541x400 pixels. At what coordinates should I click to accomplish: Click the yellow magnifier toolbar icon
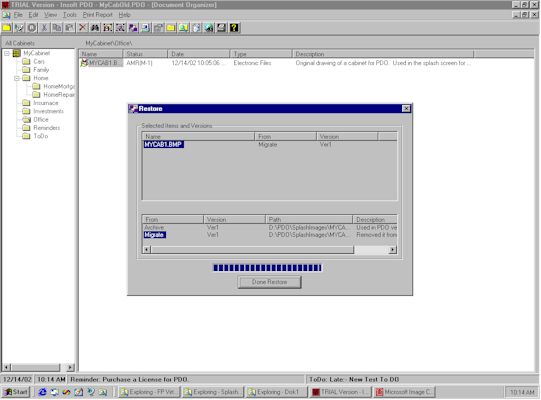point(184,28)
